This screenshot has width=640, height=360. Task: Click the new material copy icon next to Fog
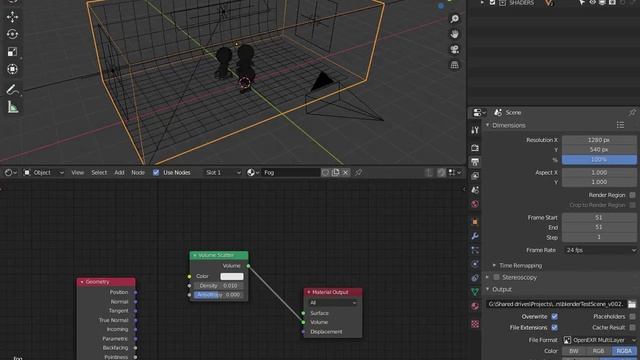pos(335,173)
